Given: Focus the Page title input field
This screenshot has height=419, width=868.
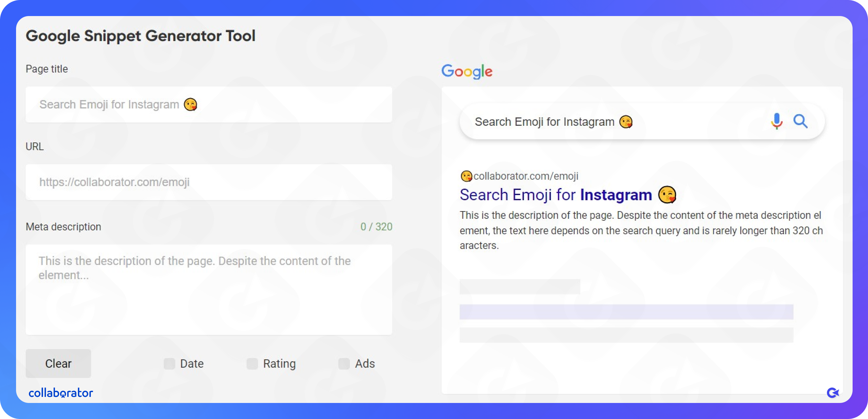Looking at the screenshot, I should (x=209, y=104).
